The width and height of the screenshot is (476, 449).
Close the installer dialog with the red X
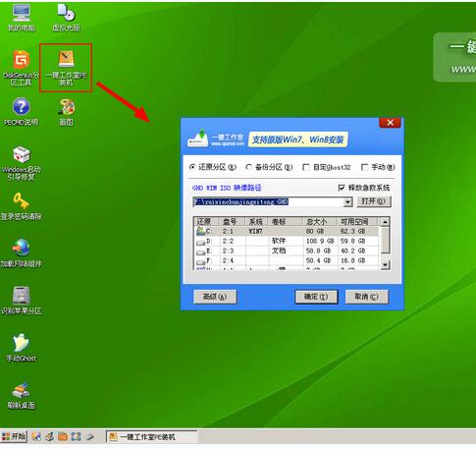(x=390, y=123)
